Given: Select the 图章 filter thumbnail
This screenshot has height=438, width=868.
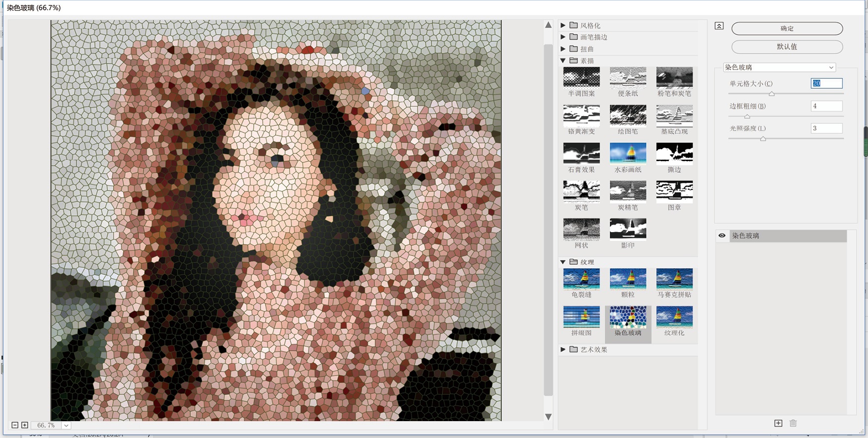Looking at the screenshot, I should pos(674,191).
